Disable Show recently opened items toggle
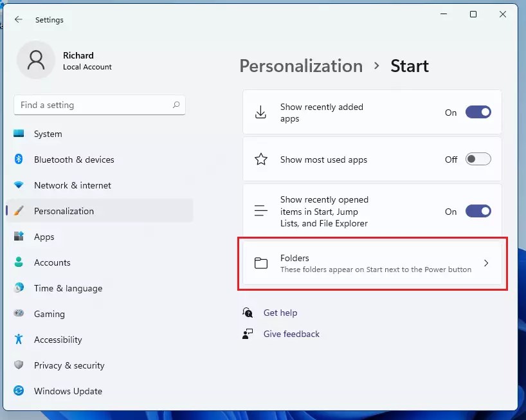The height and width of the screenshot is (420, 526). (x=478, y=212)
